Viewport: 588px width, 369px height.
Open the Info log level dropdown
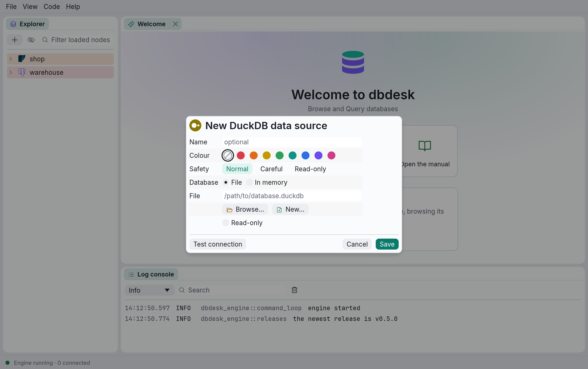coord(149,290)
